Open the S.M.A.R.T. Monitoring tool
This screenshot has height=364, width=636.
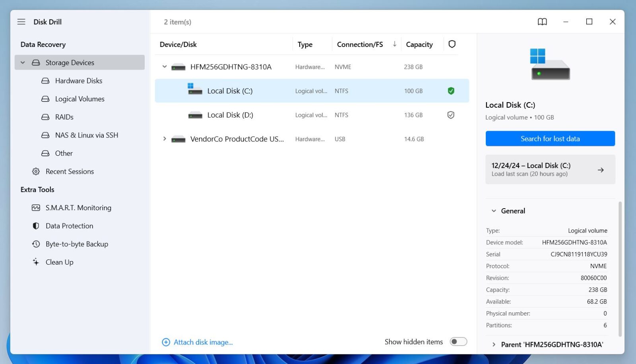[78, 207]
